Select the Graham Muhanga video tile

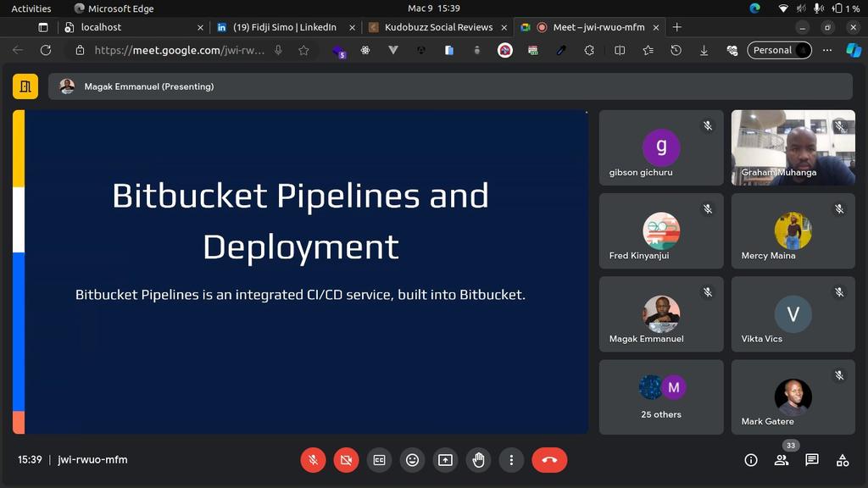pos(793,147)
